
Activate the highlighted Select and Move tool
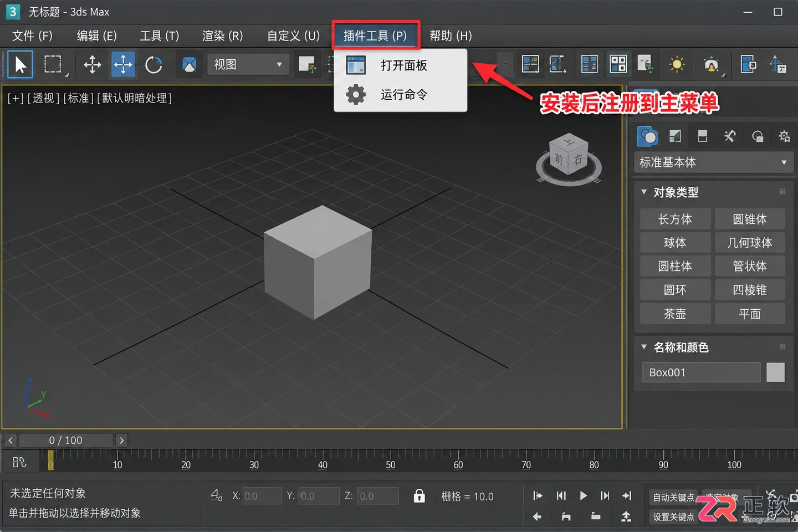pyautogui.click(x=123, y=65)
